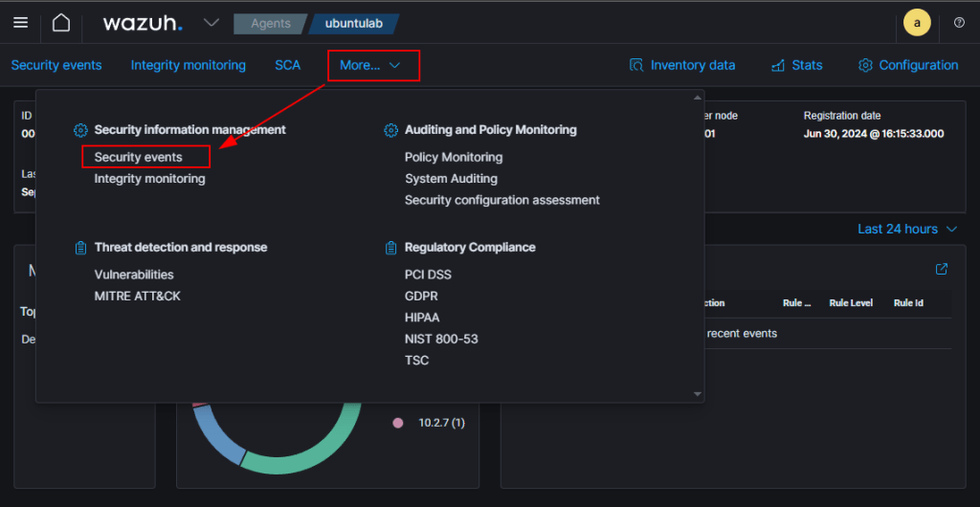Open the user avatar menu
980x507 pixels.
click(916, 23)
